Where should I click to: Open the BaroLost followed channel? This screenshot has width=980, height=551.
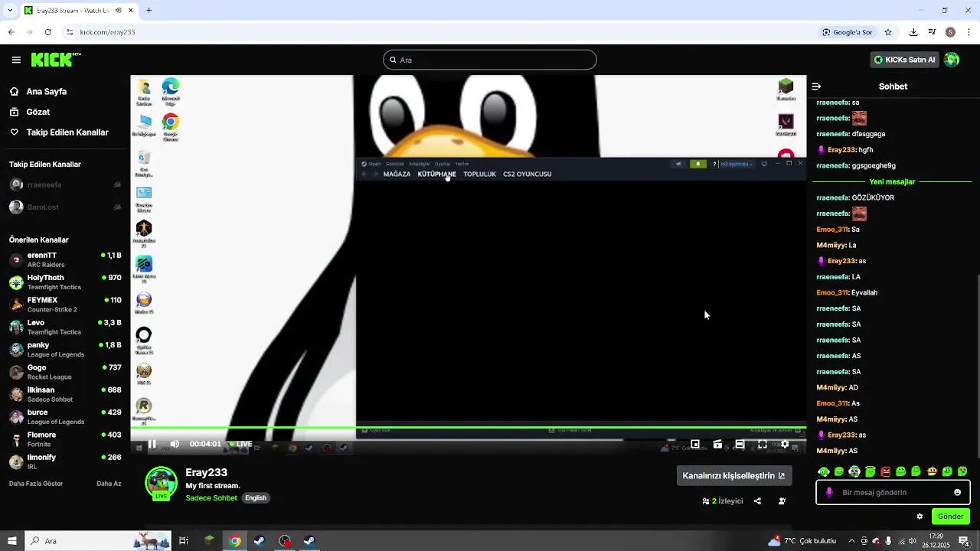coord(65,207)
